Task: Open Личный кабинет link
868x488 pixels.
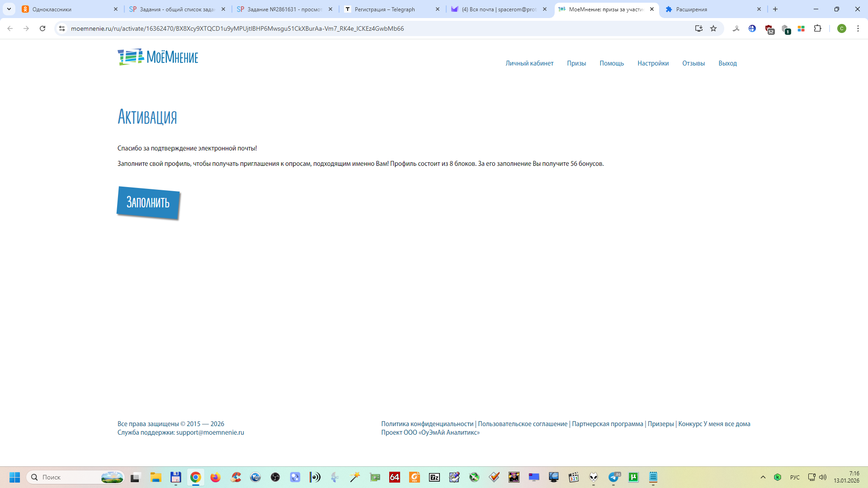Action: point(529,63)
